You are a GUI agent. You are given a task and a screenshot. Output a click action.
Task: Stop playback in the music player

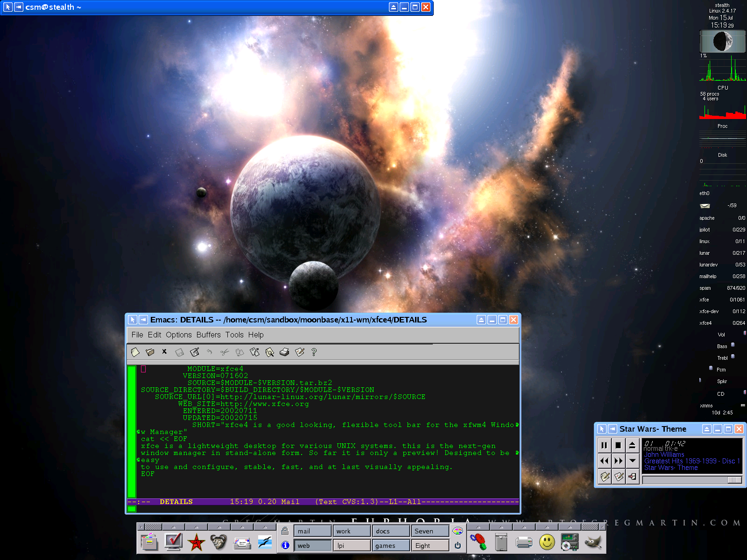coord(618,445)
